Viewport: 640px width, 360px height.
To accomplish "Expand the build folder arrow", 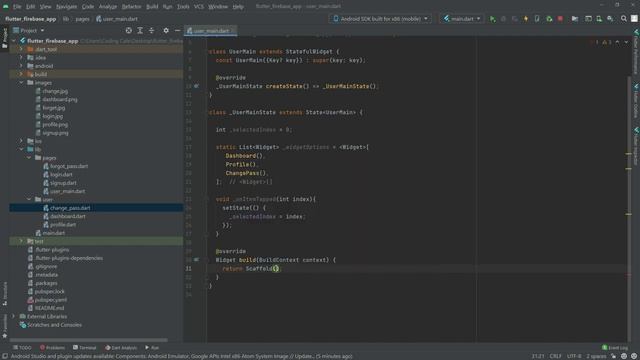I will point(21,74).
